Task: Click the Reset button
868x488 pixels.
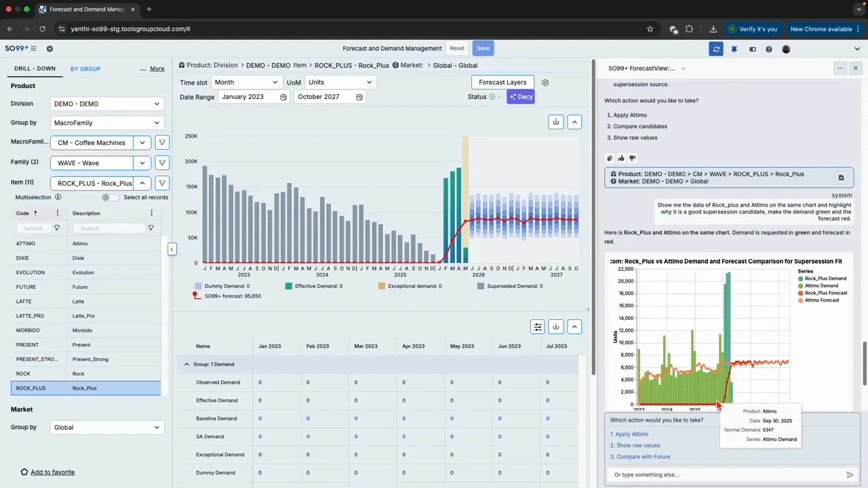Action: (x=457, y=48)
